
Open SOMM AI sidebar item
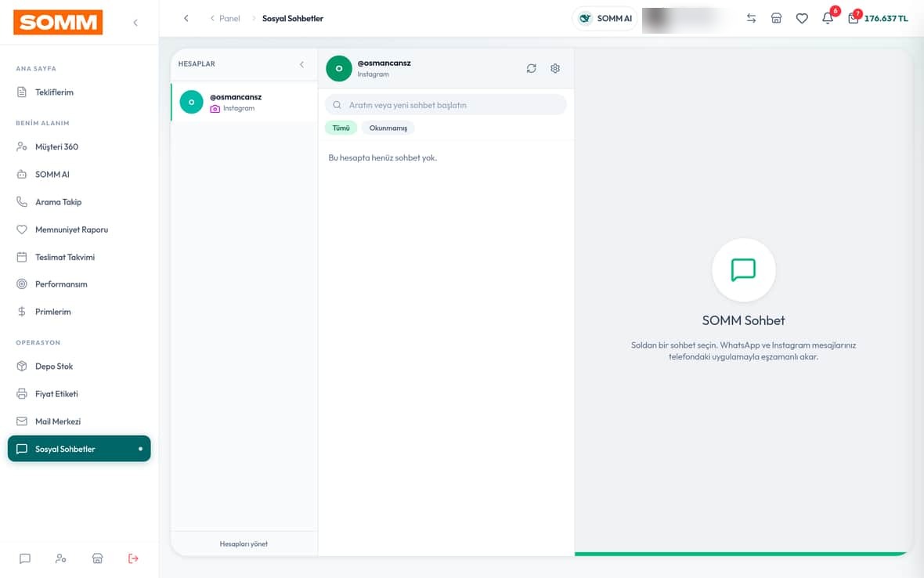79,175
